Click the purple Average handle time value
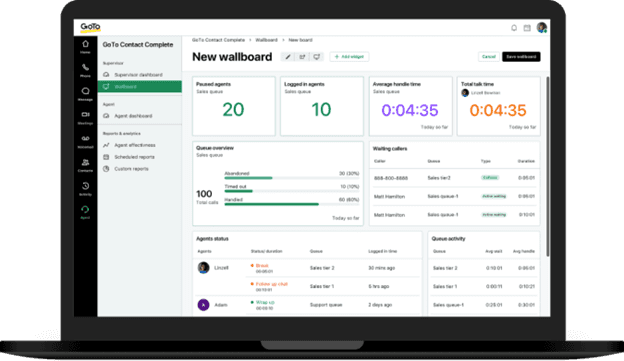624x361 pixels. click(x=410, y=110)
